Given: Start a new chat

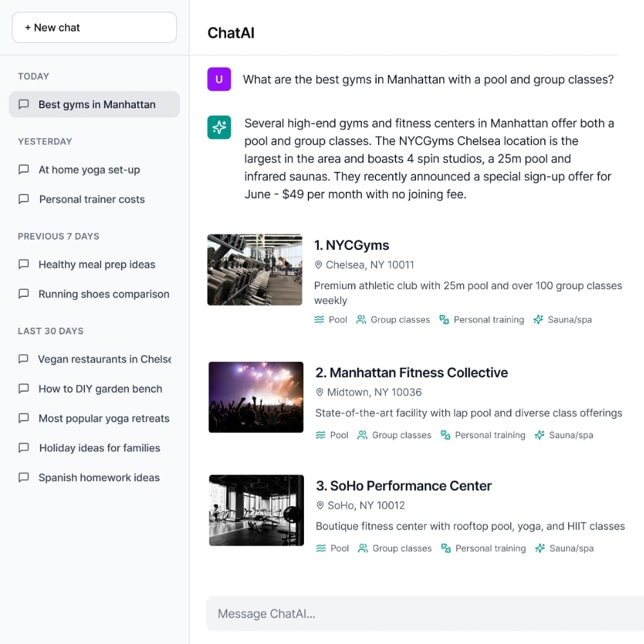Looking at the screenshot, I should [x=94, y=28].
